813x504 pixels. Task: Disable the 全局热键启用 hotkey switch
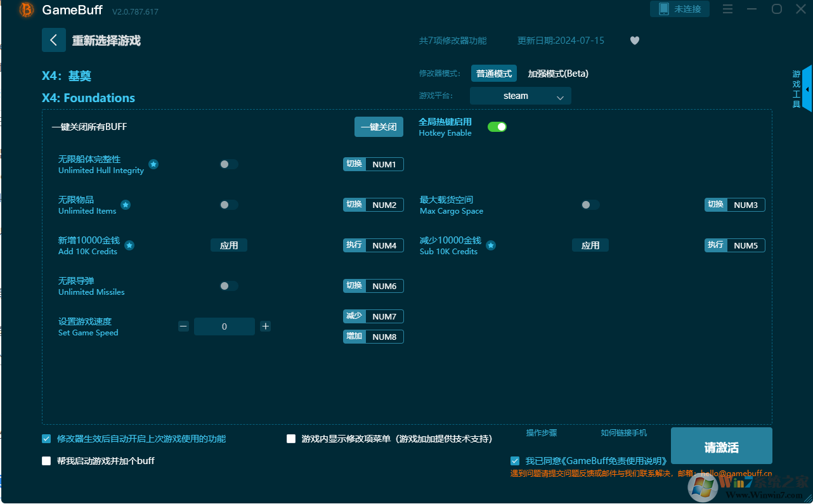click(x=497, y=127)
